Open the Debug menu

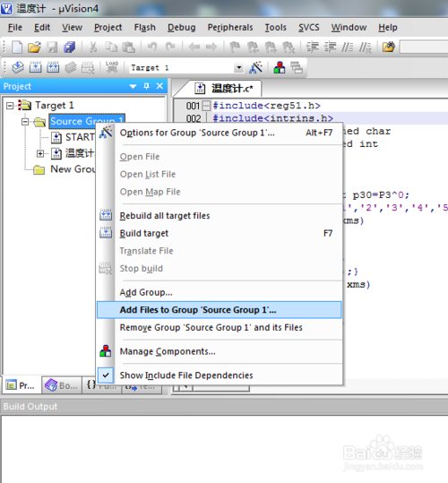(181, 28)
